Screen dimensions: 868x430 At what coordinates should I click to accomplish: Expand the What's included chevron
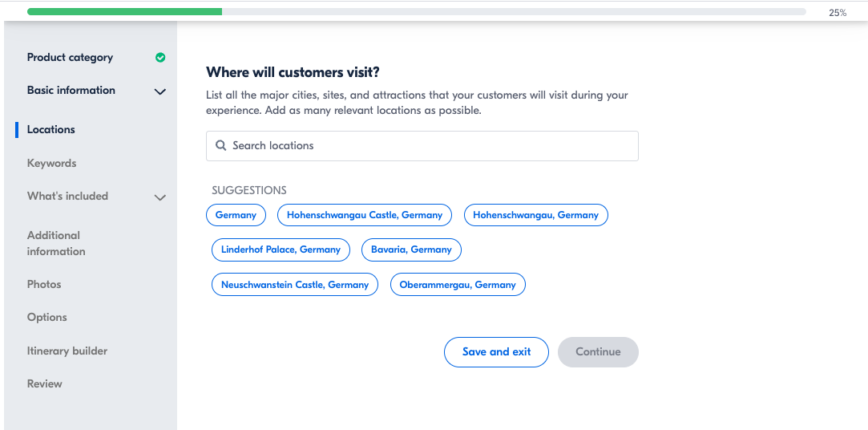pos(160,197)
